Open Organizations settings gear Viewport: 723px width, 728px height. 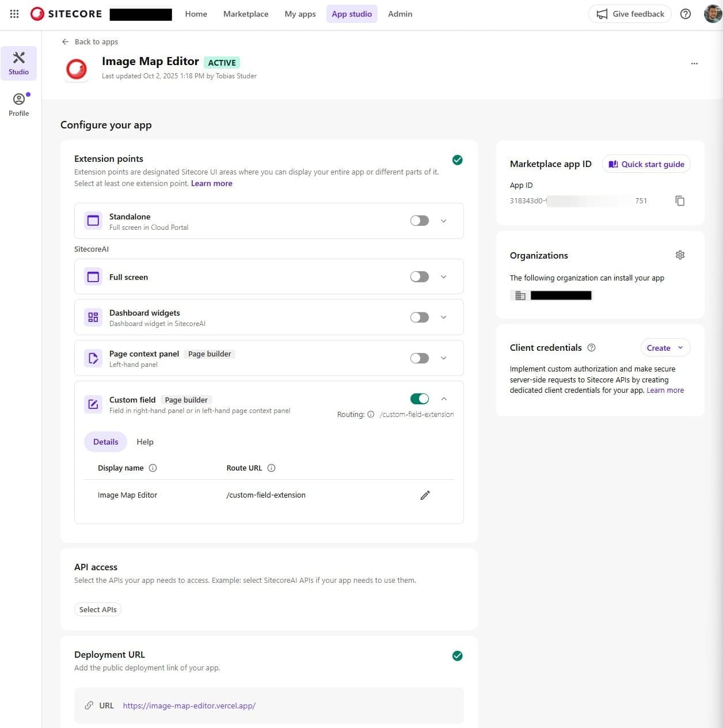680,255
